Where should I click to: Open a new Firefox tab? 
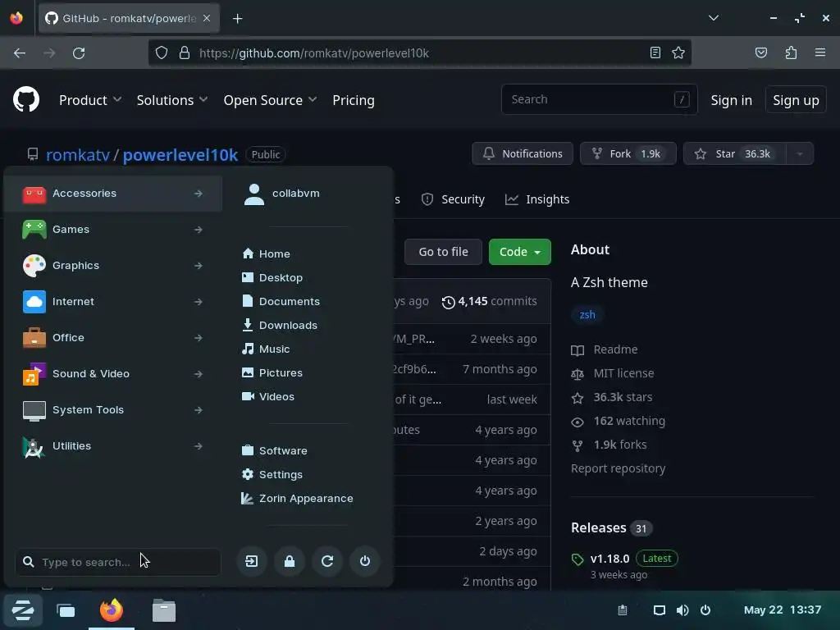237,19
